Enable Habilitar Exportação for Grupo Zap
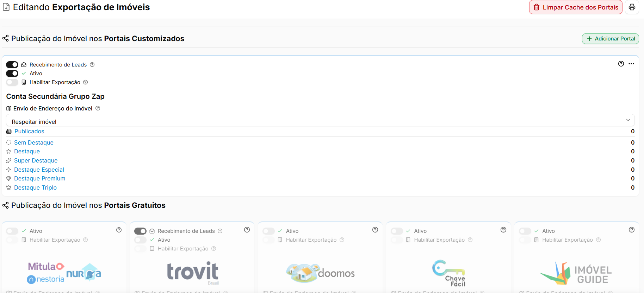 pos(12,82)
